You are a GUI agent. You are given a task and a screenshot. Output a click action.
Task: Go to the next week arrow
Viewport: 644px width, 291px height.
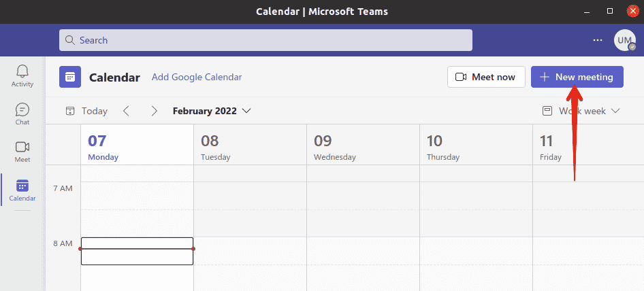coord(154,111)
